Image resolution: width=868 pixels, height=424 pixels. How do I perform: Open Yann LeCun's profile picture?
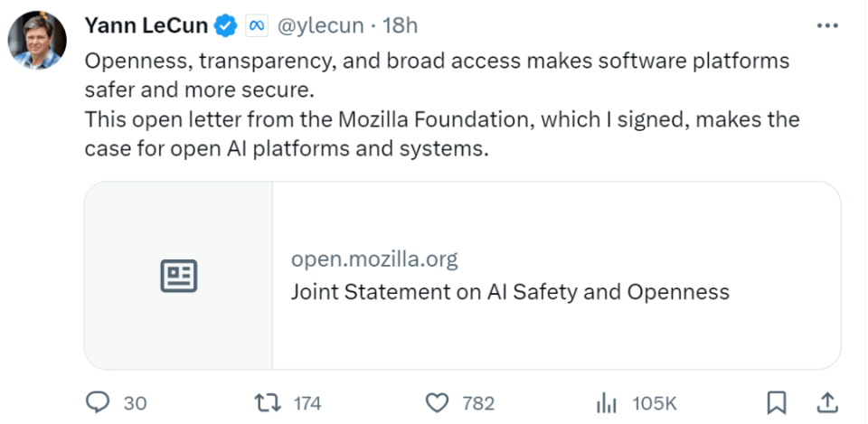click(38, 41)
